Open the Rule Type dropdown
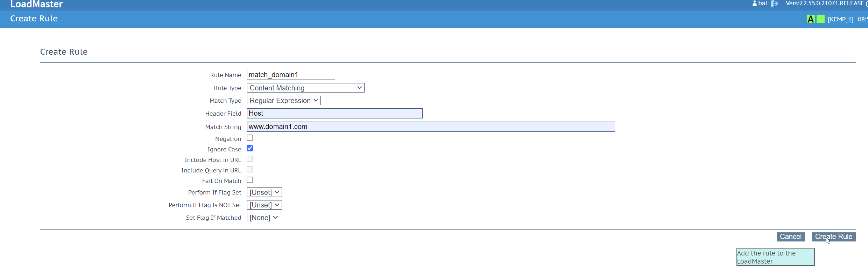This screenshot has height=273, width=868. click(x=305, y=88)
